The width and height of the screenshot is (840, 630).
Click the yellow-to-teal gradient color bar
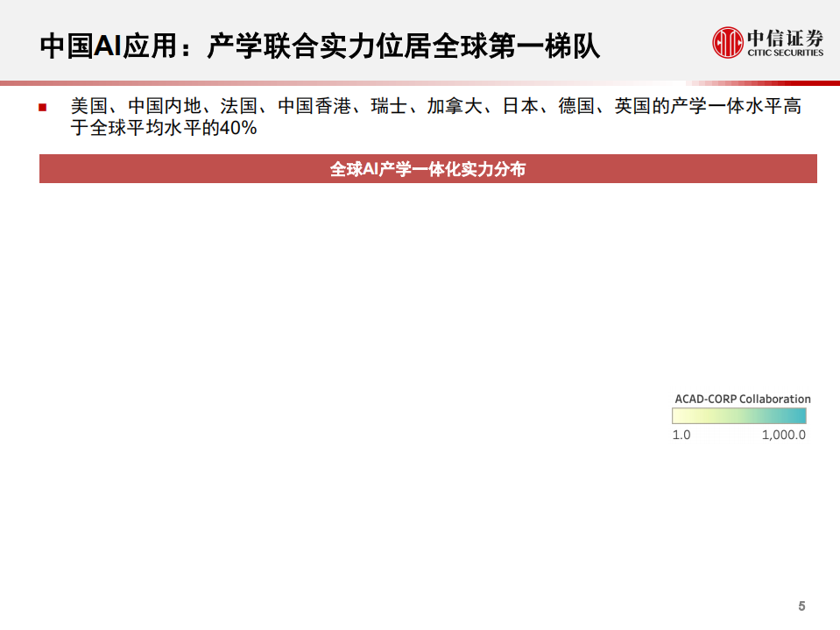[740, 416]
